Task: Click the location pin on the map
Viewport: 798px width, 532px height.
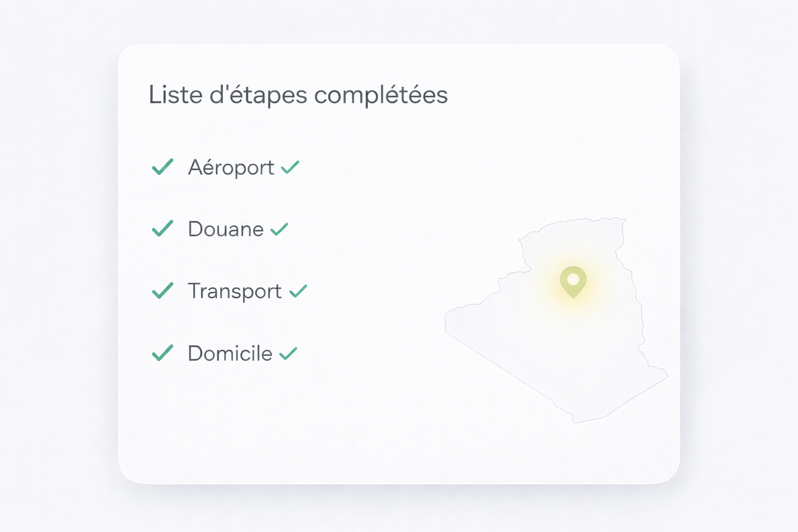Action: pyautogui.click(x=573, y=281)
